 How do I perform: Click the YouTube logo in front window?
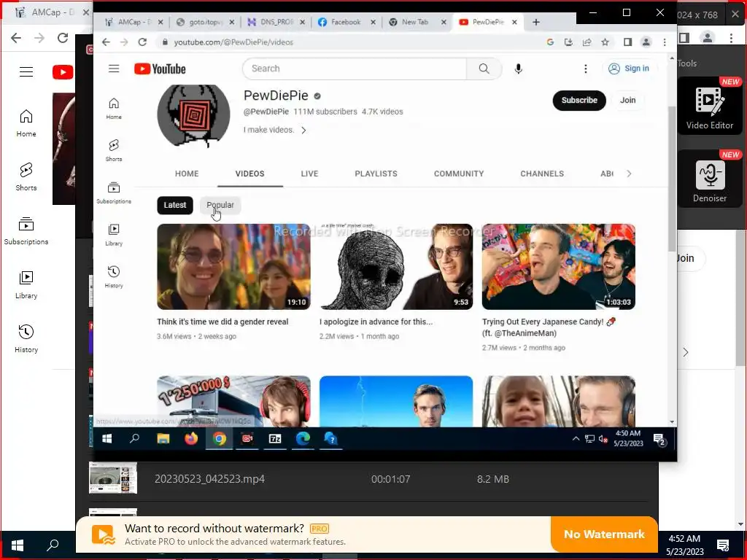pyautogui.click(x=160, y=69)
